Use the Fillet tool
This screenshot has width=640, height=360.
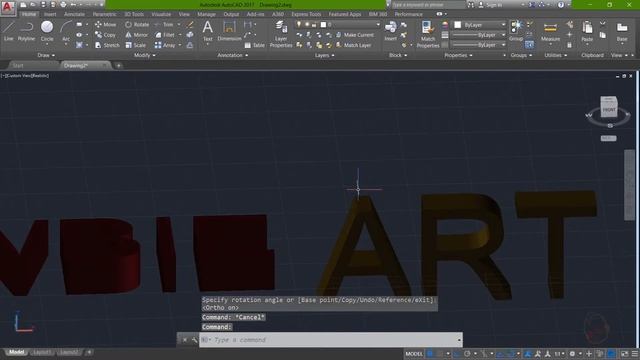(165, 35)
